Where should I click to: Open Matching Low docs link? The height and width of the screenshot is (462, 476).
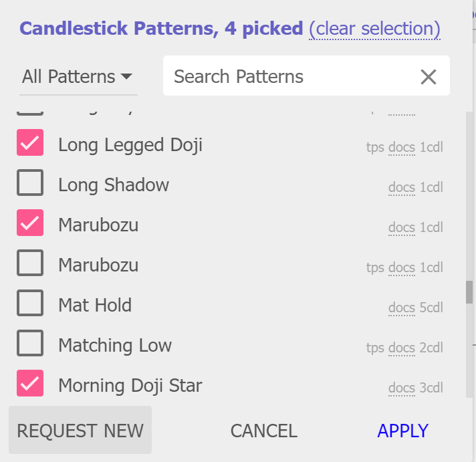tap(402, 348)
